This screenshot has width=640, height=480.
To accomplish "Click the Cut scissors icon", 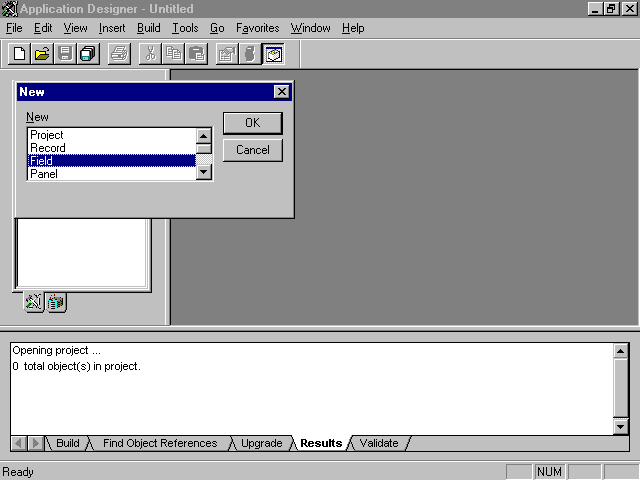I will click(150, 54).
